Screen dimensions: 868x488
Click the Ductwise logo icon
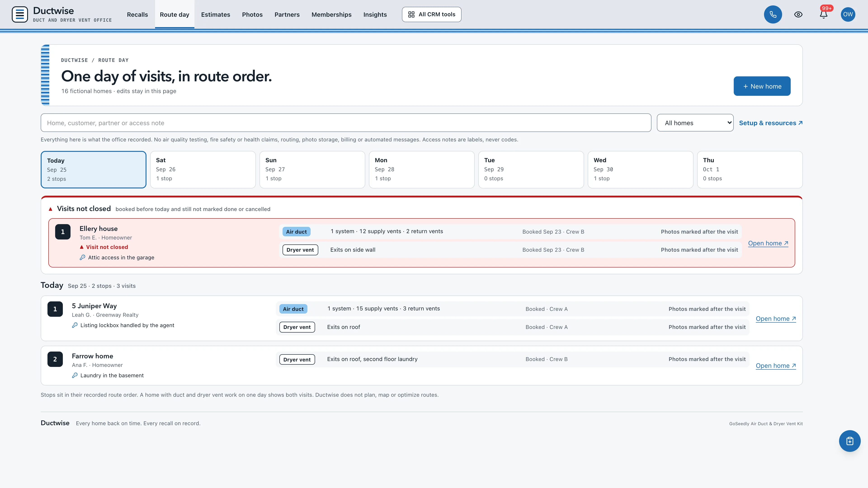click(19, 14)
